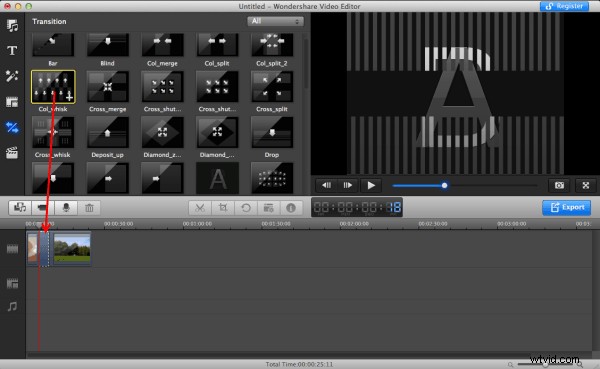Click the music track note icon

pyautogui.click(x=12, y=307)
